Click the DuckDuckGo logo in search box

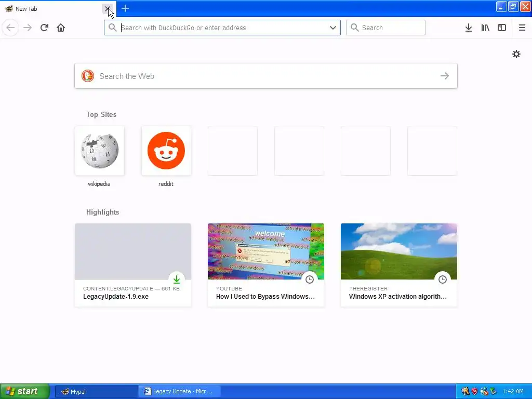click(87, 76)
